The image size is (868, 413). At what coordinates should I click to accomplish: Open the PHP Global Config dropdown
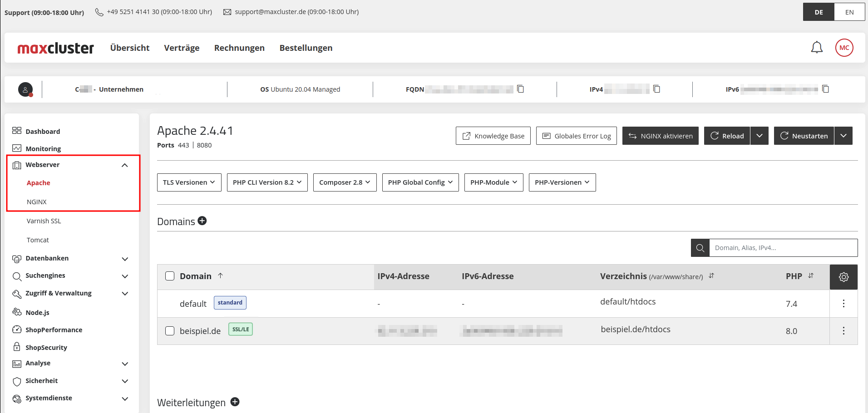point(420,182)
